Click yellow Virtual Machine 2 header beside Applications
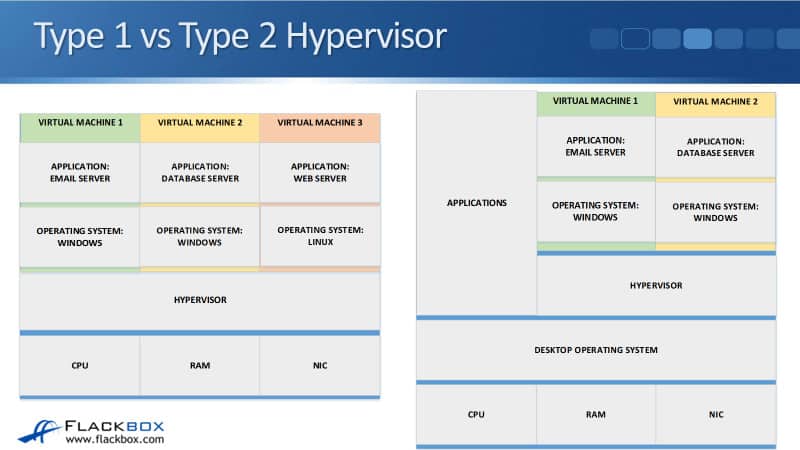 pos(715,103)
